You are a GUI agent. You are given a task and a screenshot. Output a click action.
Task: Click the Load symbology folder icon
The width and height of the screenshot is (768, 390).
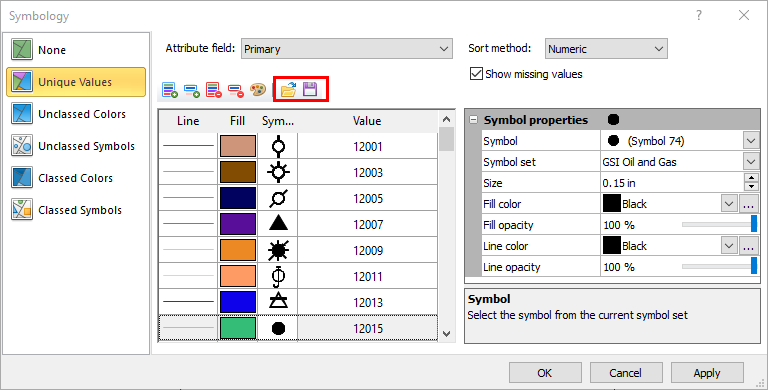coord(288,90)
